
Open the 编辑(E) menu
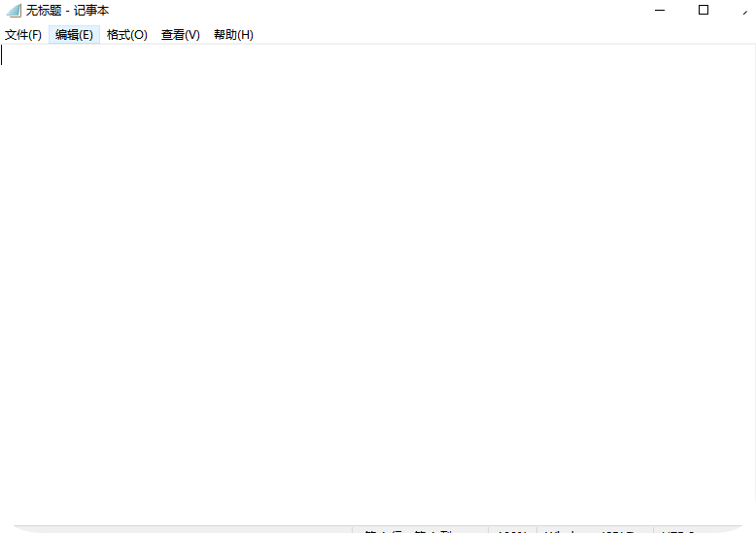pos(74,35)
